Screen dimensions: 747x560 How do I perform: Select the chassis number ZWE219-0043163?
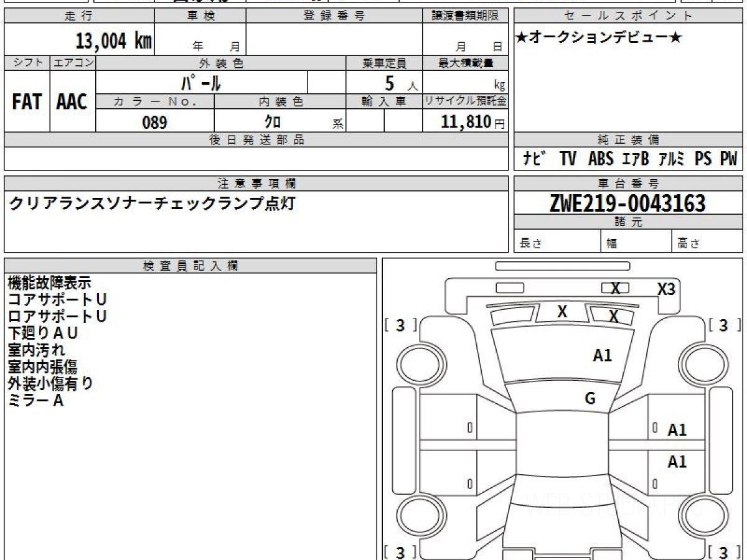627,203
